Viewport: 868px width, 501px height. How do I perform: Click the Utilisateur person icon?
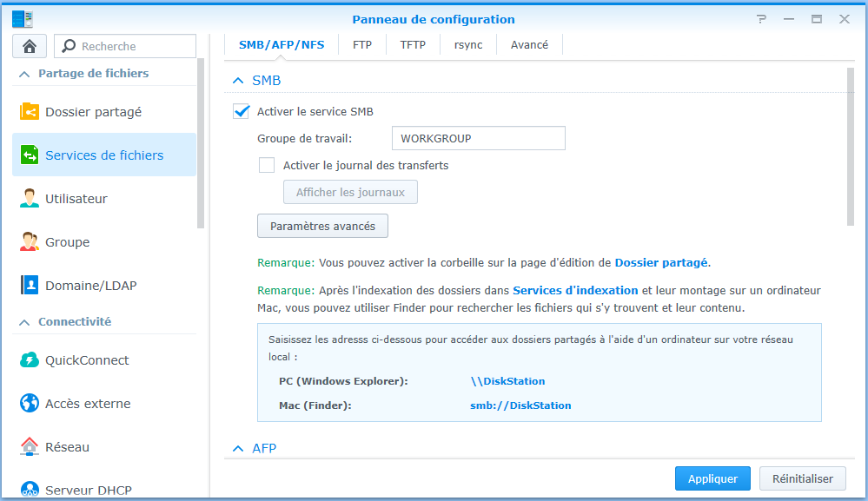click(x=30, y=199)
